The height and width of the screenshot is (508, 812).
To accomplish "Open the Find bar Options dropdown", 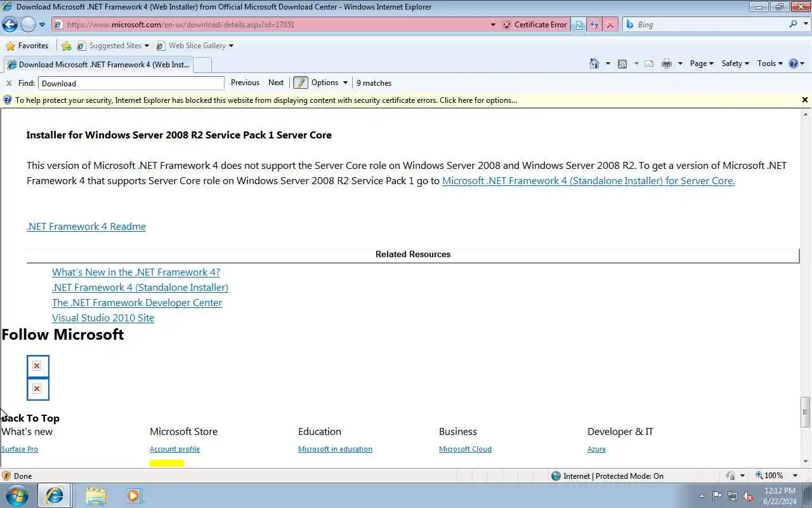I will click(x=329, y=83).
